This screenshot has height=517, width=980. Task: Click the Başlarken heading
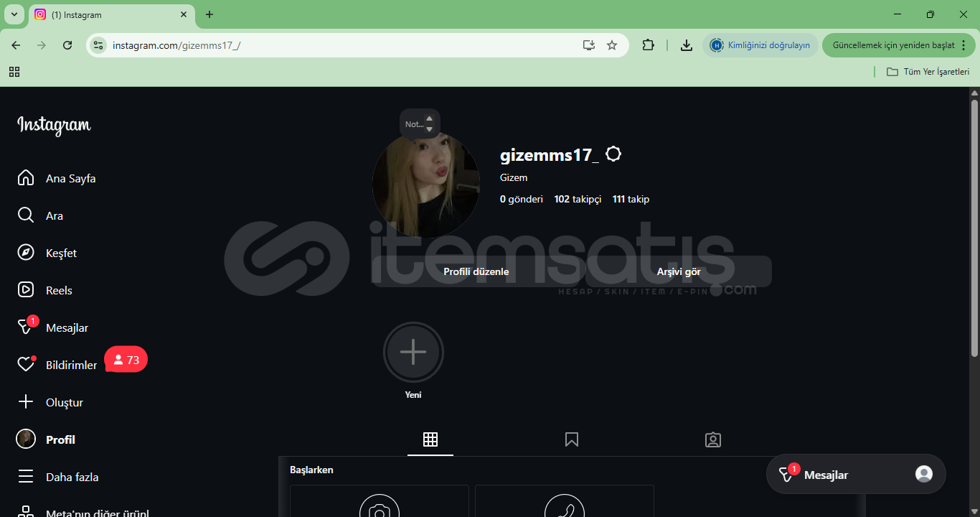(311, 470)
